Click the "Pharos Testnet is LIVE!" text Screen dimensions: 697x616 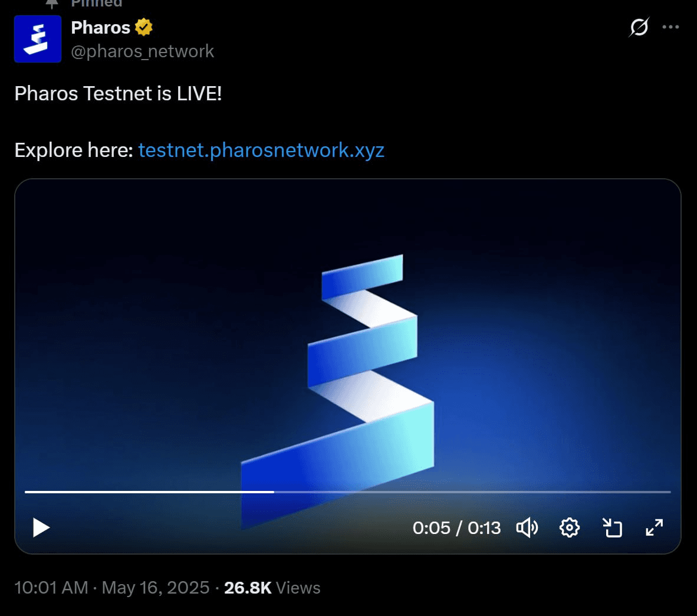tap(118, 93)
